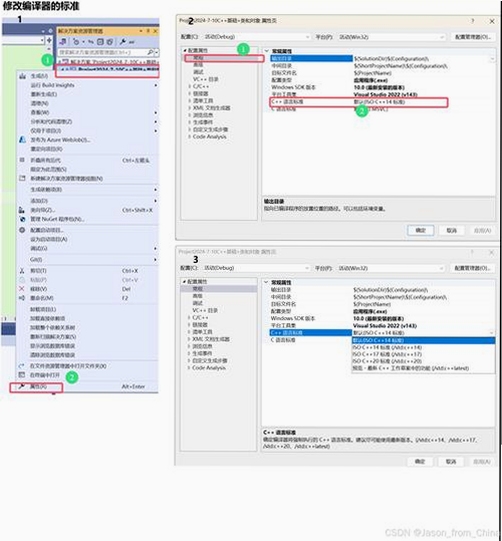This screenshot has height=541, width=502.
Task: Click the collapse icon beside 折叠所有后代 menu entry
Action: pos(22,160)
